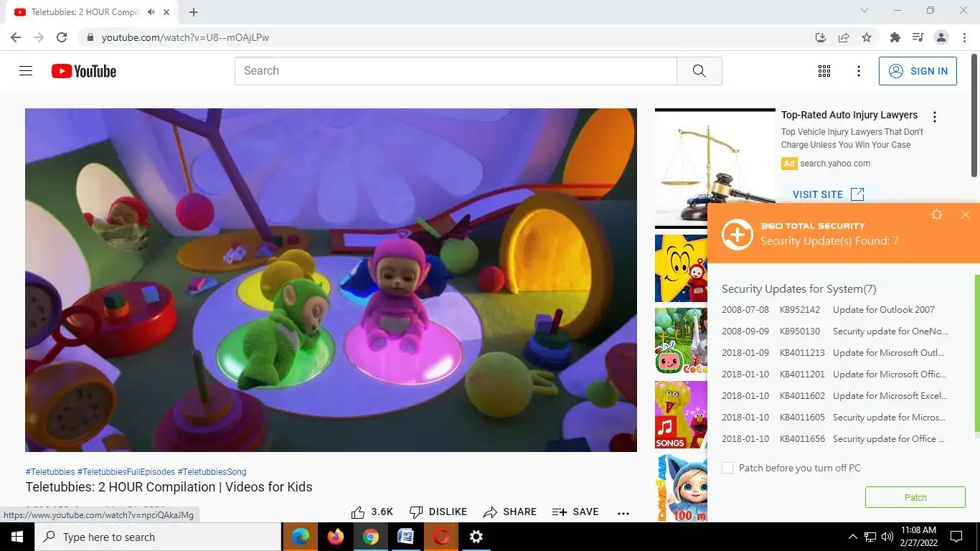The width and height of the screenshot is (980, 551).
Task: Bookmark this page with star icon
Action: click(x=867, y=37)
